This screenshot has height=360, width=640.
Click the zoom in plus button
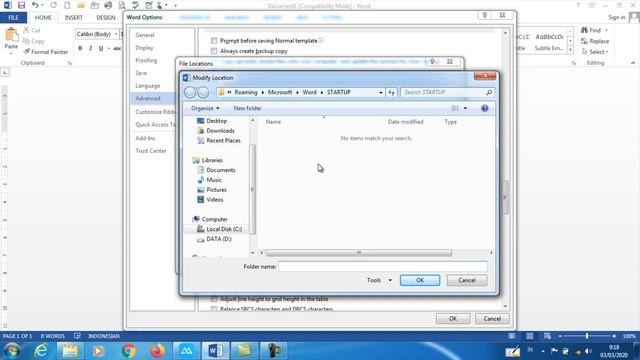[x=614, y=336]
